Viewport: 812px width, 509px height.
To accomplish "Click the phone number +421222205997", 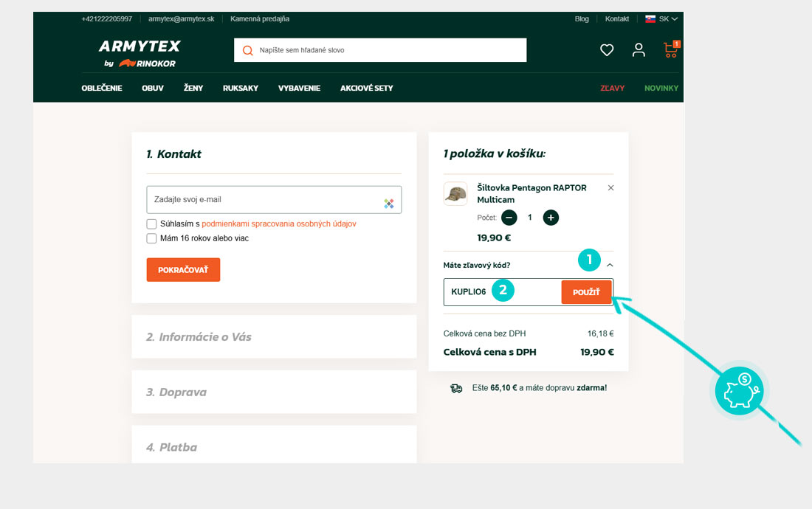I will tap(107, 18).
